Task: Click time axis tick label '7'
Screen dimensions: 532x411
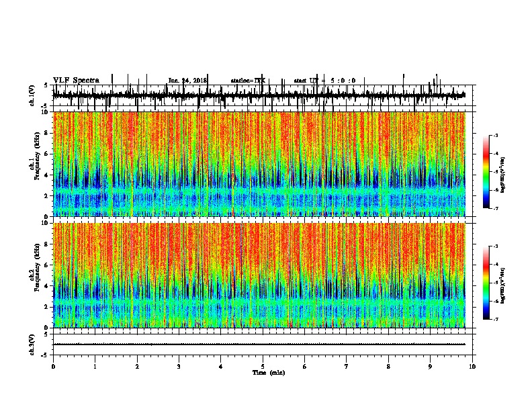Action: [347, 367]
